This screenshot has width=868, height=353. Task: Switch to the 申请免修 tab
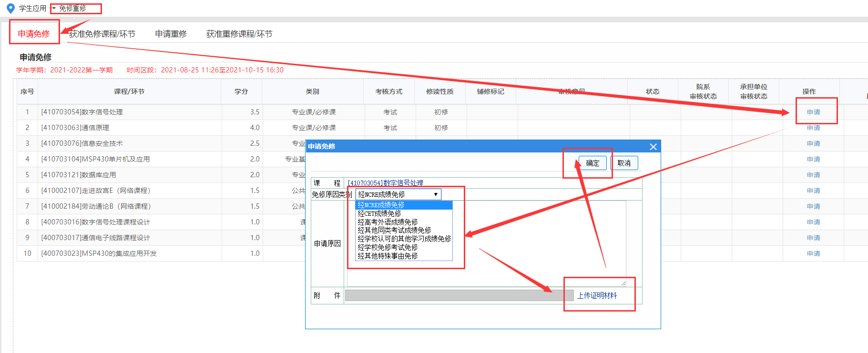34,34
